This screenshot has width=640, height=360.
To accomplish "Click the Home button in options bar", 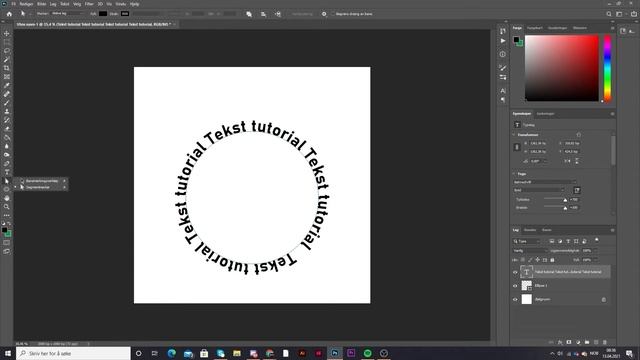I will (x=9, y=14).
